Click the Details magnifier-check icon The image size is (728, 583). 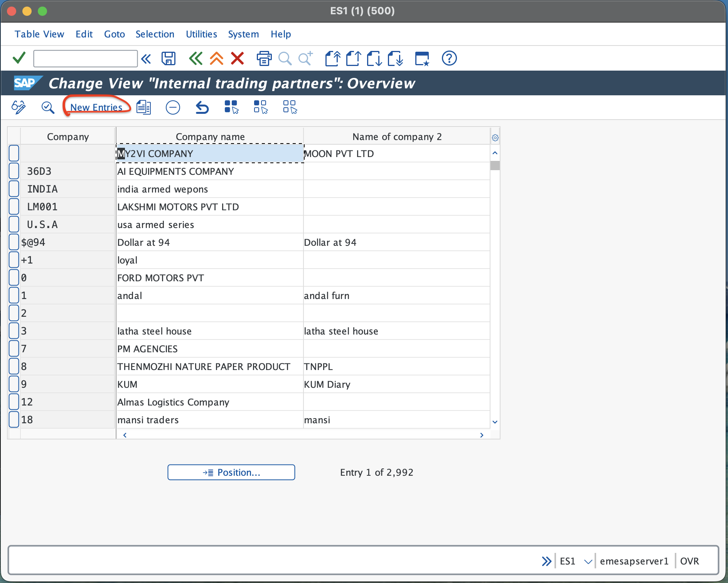(48, 107)
